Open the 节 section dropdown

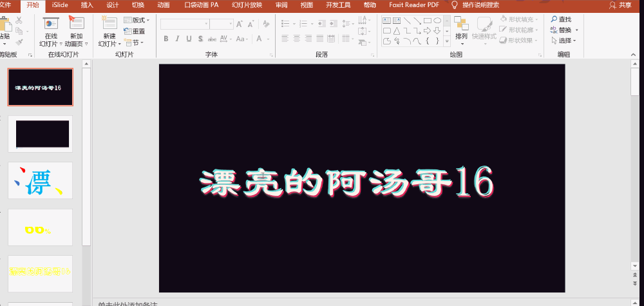coord(133,43)
